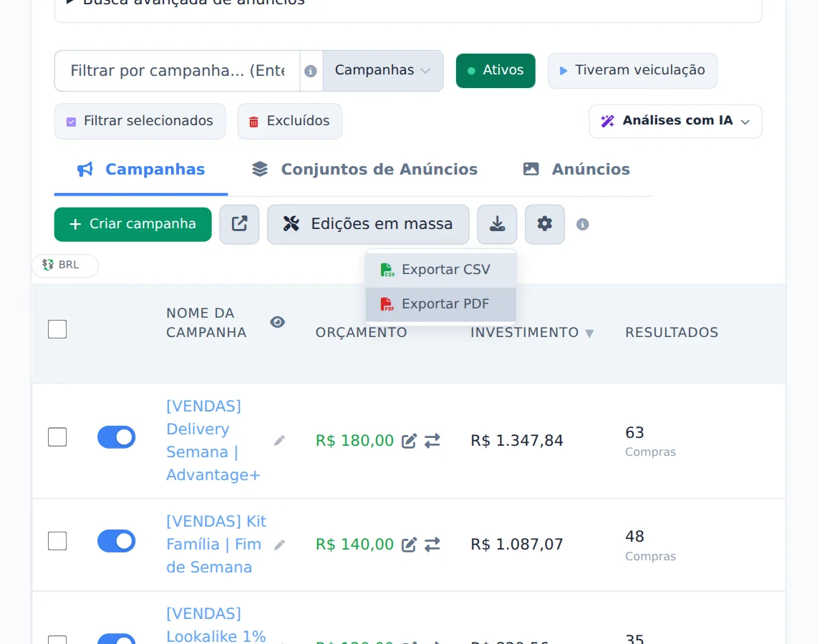Select the Delivery Semana campaign checkbox
Viewport: 817px width, 644px height.
pos(57,436)
